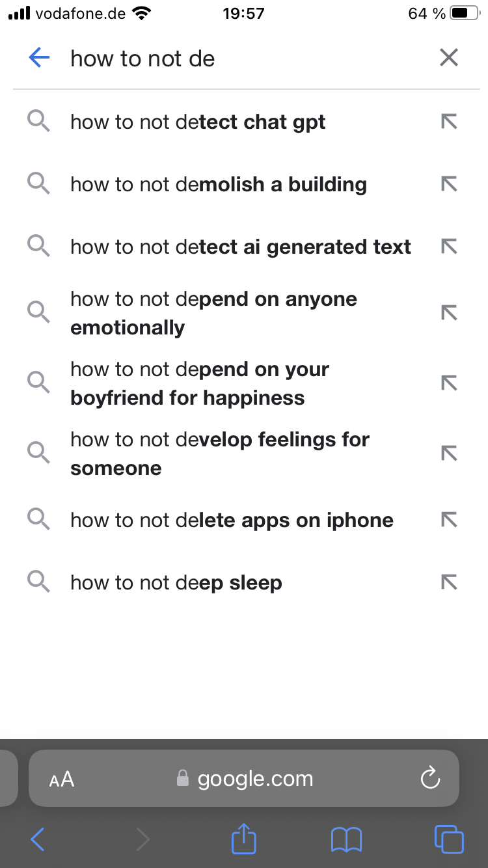Tap the search field containing 'how to not de'
The image size is (488, 868).
247,59
